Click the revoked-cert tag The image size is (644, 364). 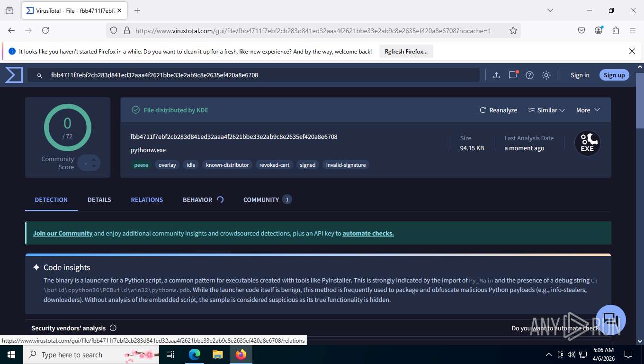tap(274, 165)
